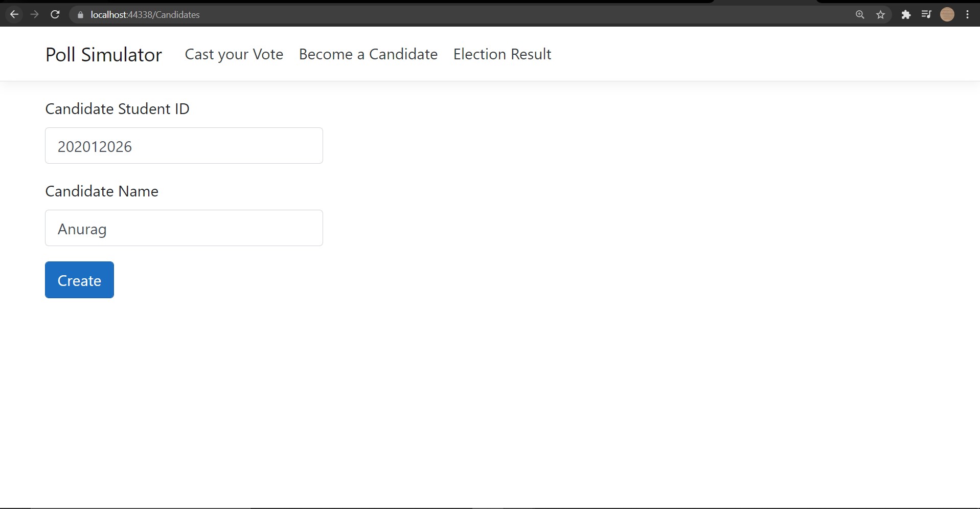Navigate to Election Result
The width and height of the screenshot is (980, 509).
(x=502, y=54)
